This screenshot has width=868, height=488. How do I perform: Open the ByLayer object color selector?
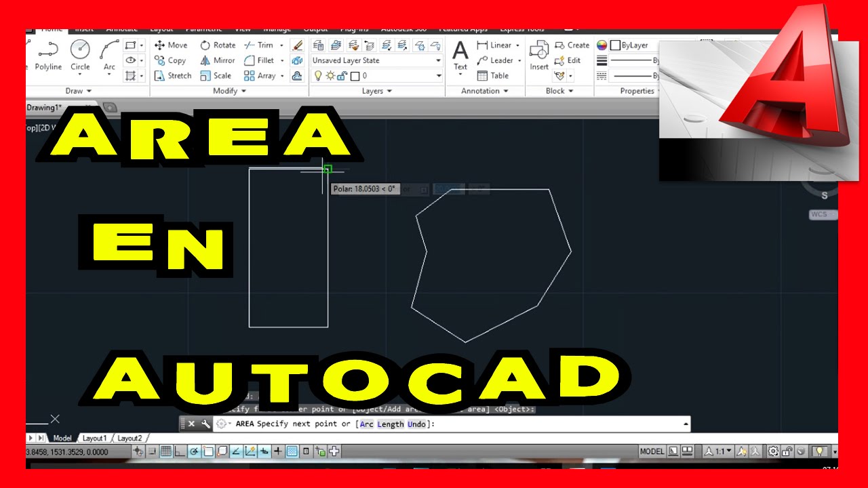634,45
